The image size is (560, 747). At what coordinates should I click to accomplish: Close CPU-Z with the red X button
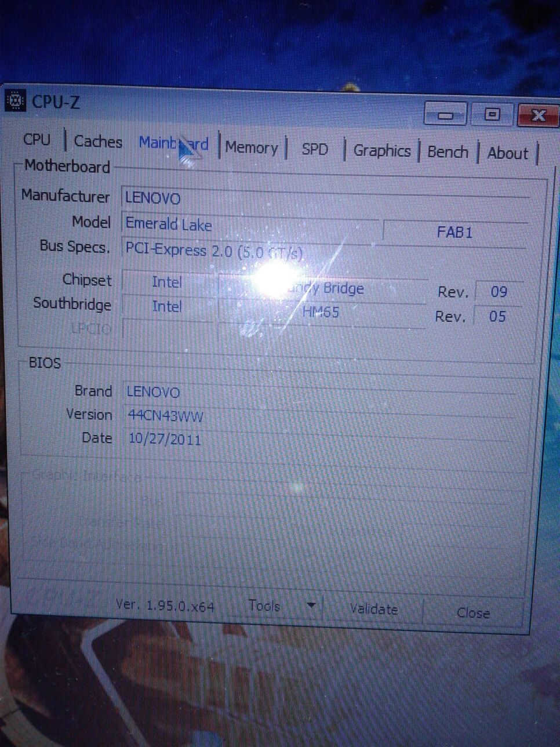pos(539,115)
